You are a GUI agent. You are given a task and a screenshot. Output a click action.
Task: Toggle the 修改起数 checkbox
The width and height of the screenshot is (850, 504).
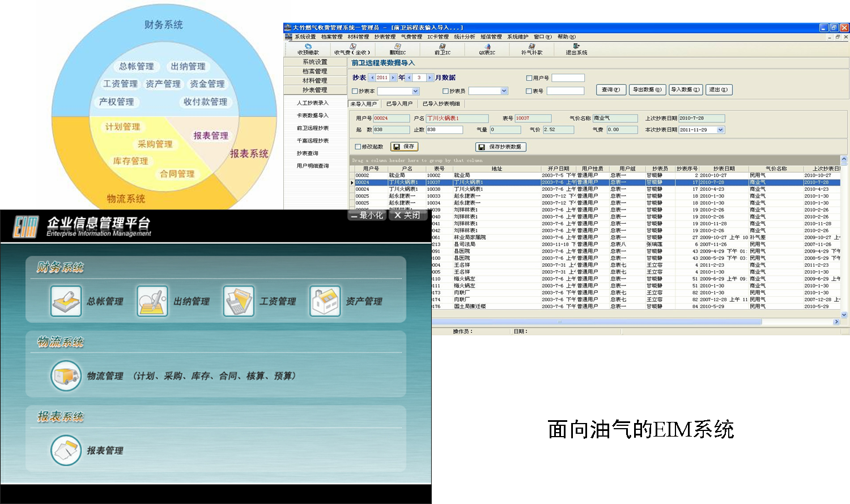click(358, 147)
